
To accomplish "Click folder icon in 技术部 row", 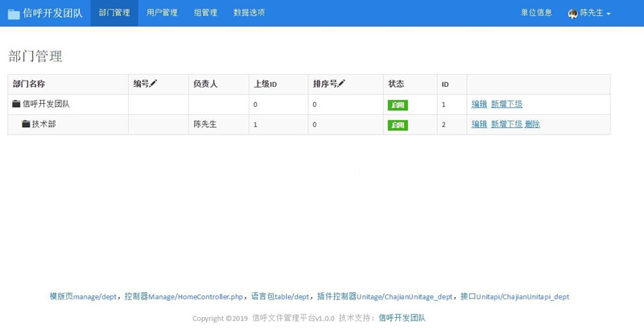I will [x=26, y=124].
